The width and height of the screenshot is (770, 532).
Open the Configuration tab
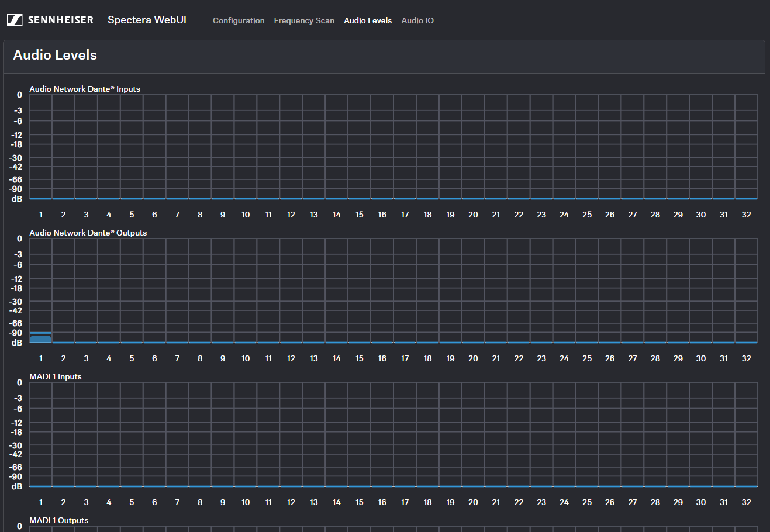239,20
